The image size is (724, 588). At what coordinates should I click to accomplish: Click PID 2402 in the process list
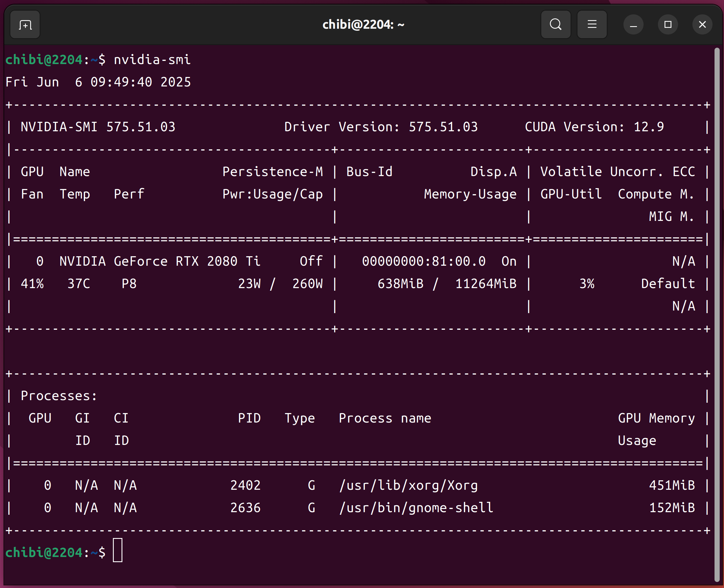[x=245, y=486]
